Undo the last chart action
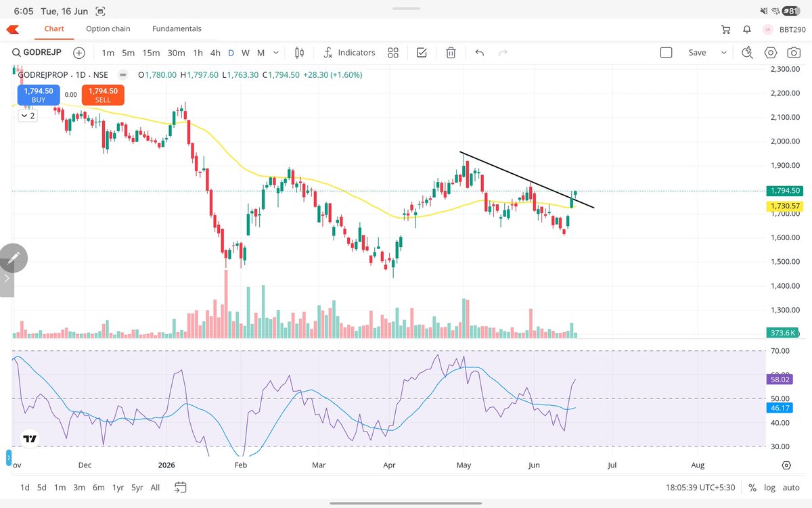The width and height of the screenshot is (812, 508). pyautogui.click(x=480, y=53)
